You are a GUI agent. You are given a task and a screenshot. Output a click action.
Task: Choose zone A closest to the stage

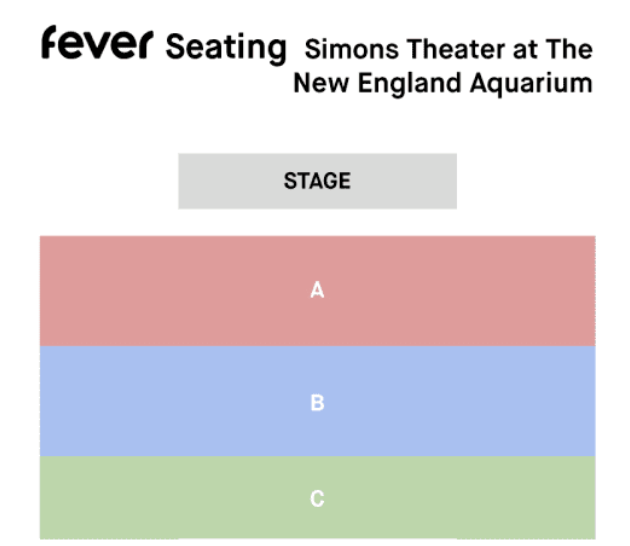tap(317, 291)
